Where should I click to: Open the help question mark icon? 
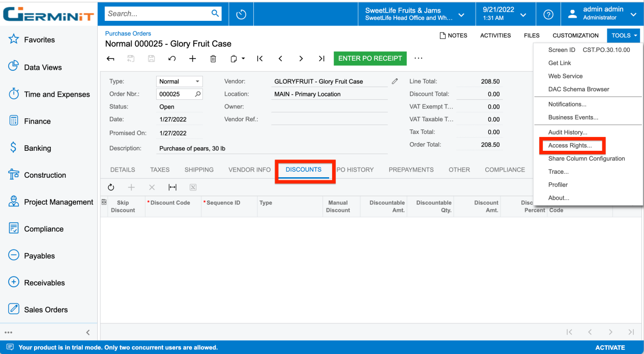point(548,14)
